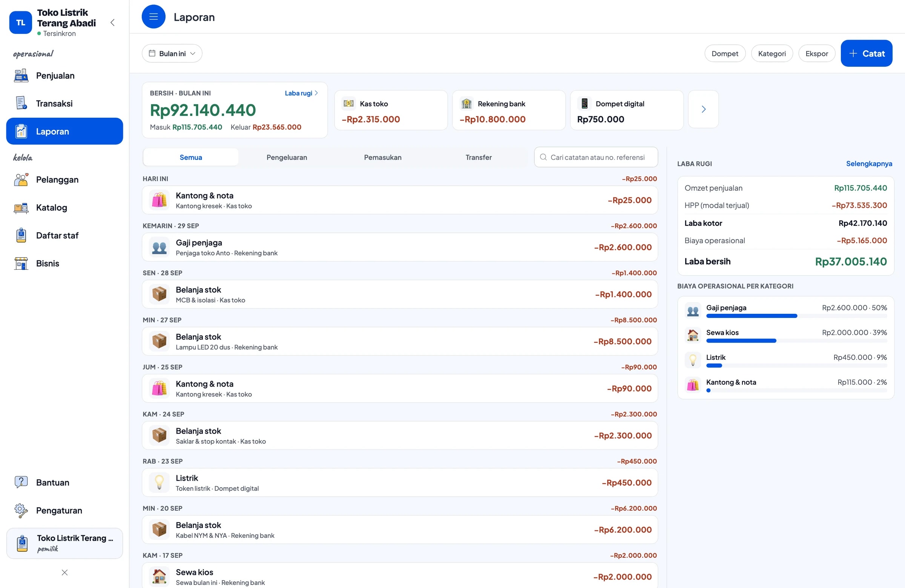Open Penjualan from the sidebar

(64, 76)
